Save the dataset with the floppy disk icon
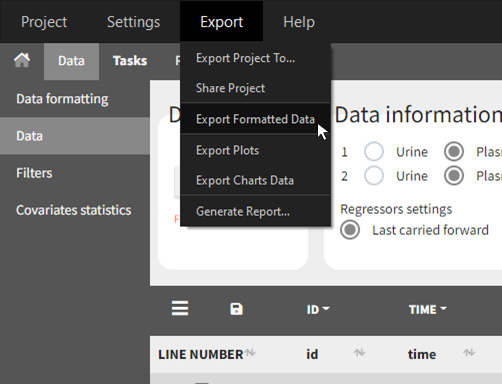Screen dimensions: 502x384 (236, 309)
